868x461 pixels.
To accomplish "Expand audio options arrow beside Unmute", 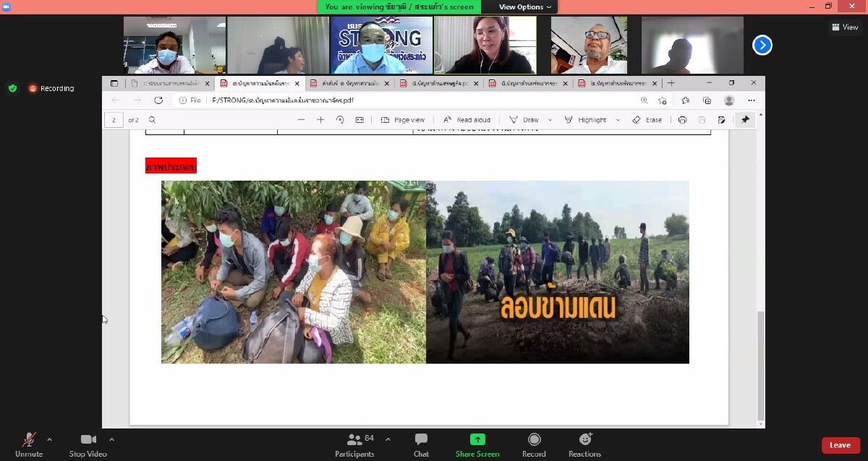I will 49,439.
